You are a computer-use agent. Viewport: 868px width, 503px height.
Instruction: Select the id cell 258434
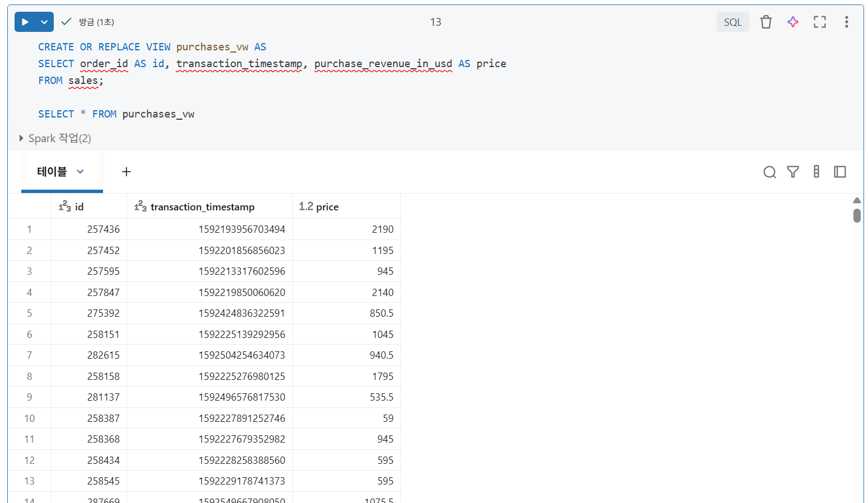click(89, 460)
